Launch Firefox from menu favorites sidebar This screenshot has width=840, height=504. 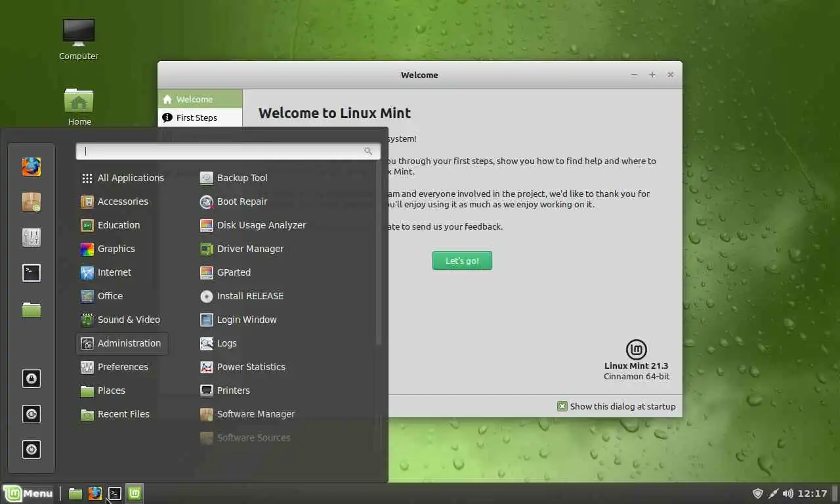(x=31, y=167)
